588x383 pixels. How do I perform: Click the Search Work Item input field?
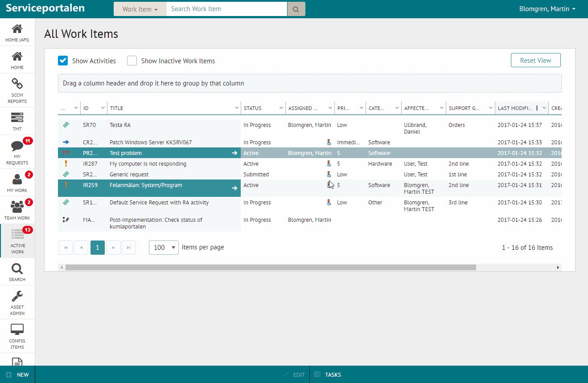coord(226,9)
